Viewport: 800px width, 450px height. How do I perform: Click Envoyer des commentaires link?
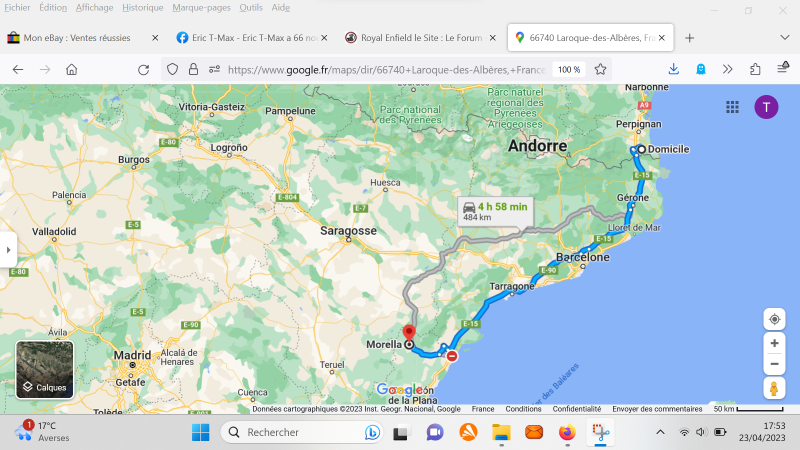[x=656, y=409]
